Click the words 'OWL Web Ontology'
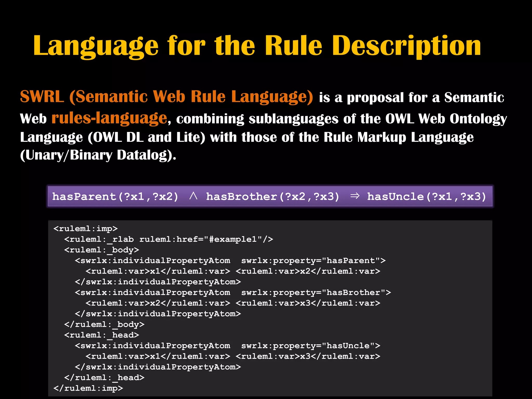Screen dimensions: 532x399 click(446, 119)
